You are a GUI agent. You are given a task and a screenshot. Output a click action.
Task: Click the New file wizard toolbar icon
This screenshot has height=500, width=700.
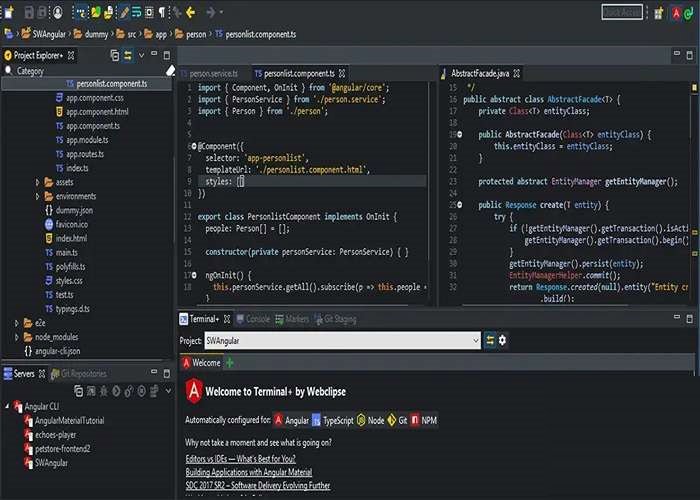8,12
